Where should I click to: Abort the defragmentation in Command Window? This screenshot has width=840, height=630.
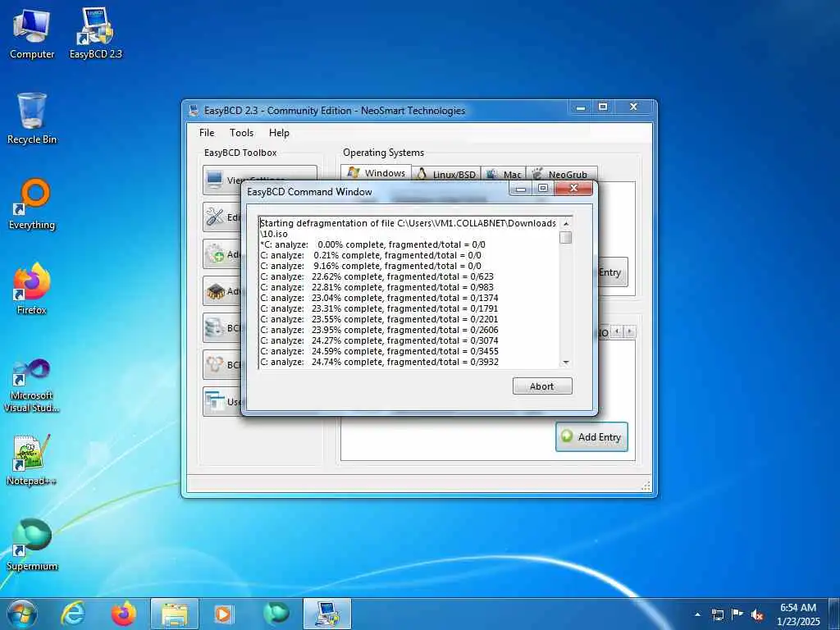click(542, 386)
